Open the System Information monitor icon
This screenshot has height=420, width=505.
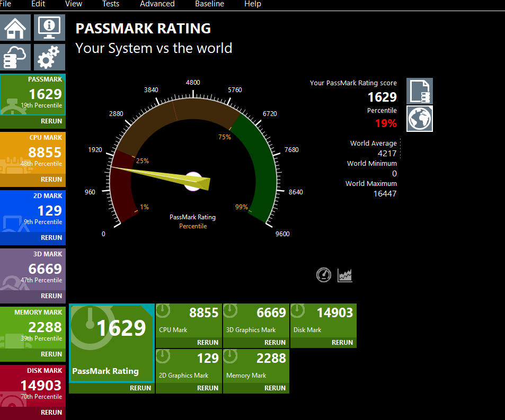click(49, 28)
